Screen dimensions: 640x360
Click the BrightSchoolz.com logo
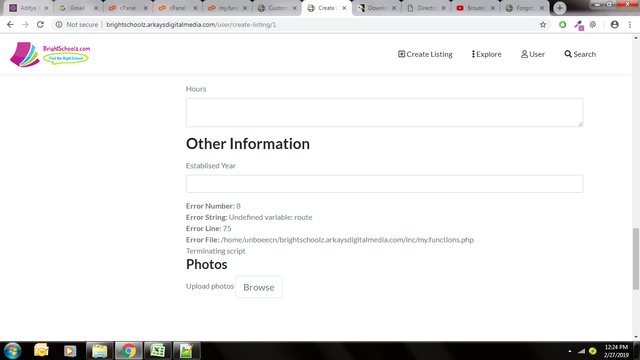[x=50, y=54]
